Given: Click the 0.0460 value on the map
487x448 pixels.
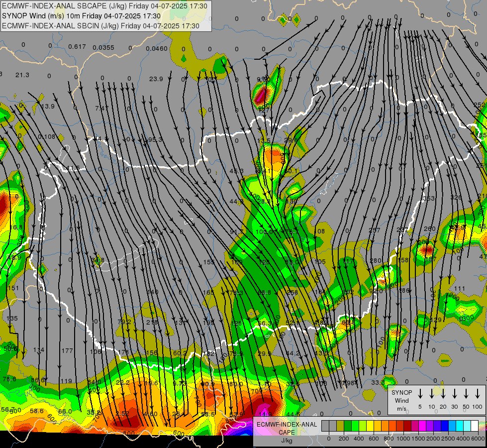Looking at the screenshot, I should point(157,48).
